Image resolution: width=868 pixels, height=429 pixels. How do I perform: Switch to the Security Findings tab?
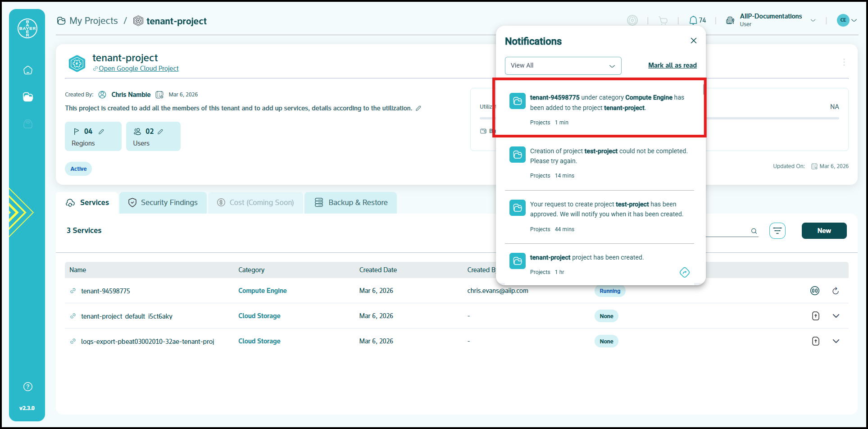click(163, 203)
